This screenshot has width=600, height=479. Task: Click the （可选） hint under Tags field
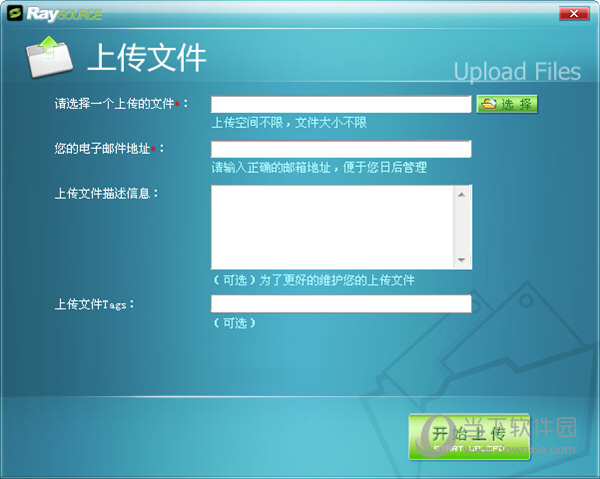(234, 323)
